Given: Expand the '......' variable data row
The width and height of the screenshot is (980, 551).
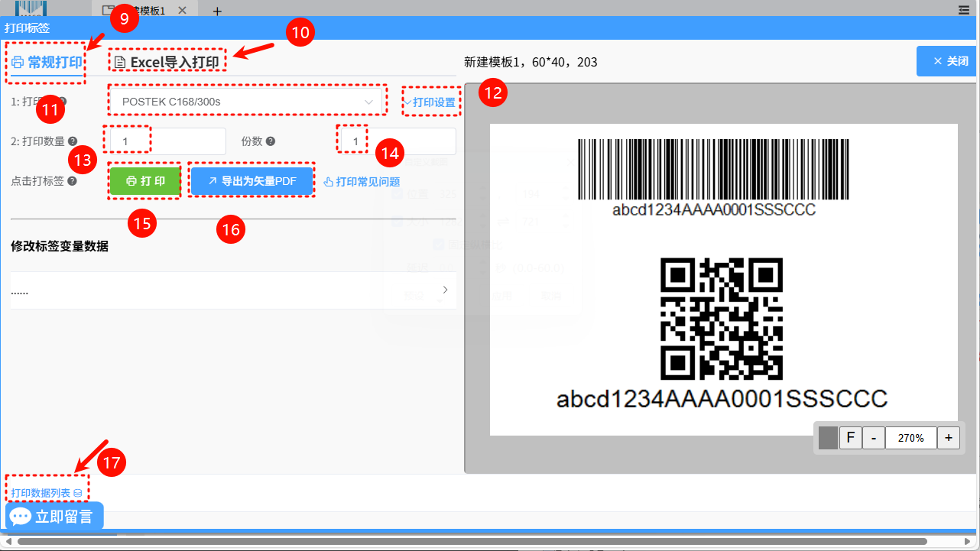Looking at the screenshot, I should [x=233, y=290].
